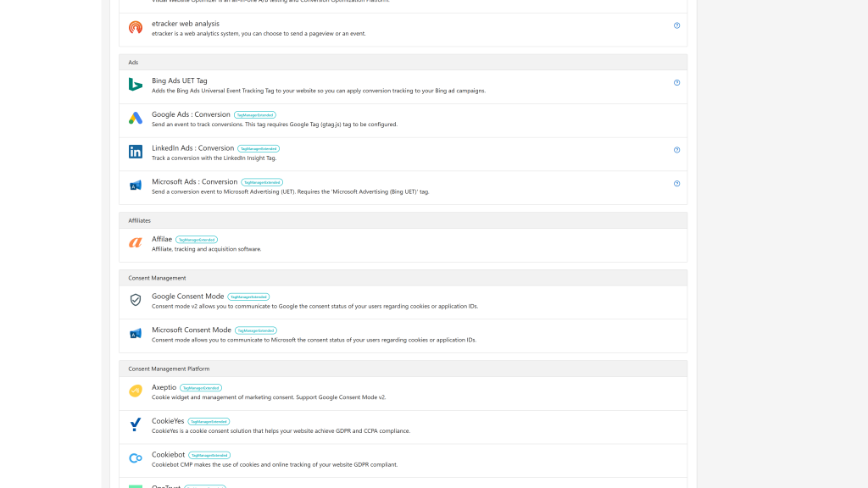Click the Consent Management Platform section header
Viewport: 868px width, 488px height.
pyautogui.click(x=403, y=369)
